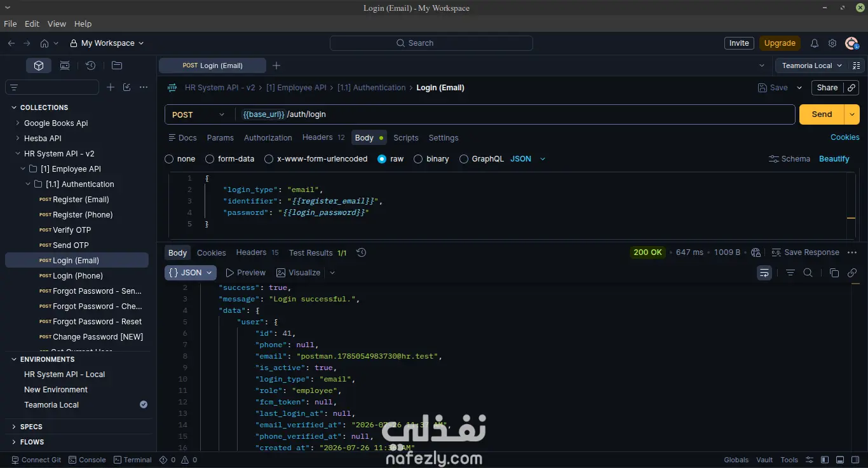Click Connect Git in status bar

[36, 460]
